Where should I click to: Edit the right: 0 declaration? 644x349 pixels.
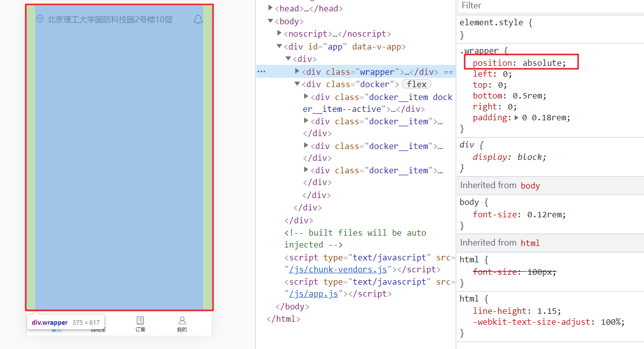pos(495,106)
